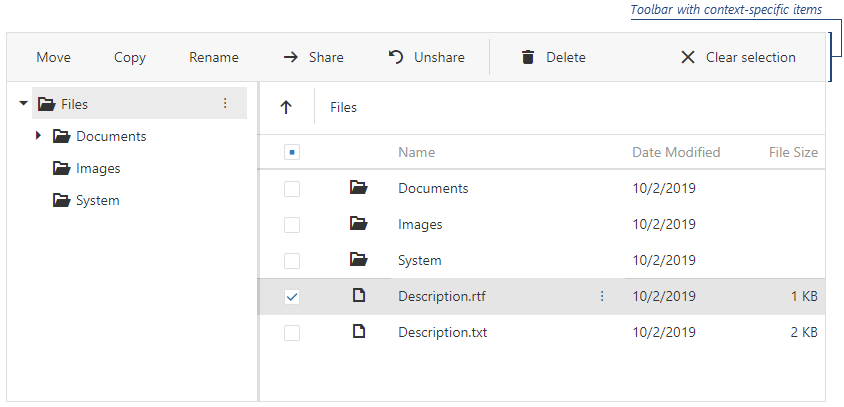
Task: Toggle the select-all checkbox in header
Action: (292, 153)
